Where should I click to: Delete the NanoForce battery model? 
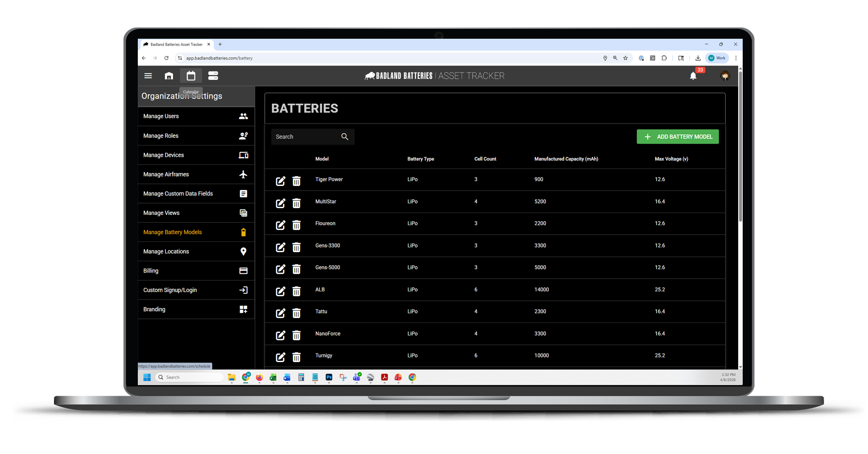[296, 335]
